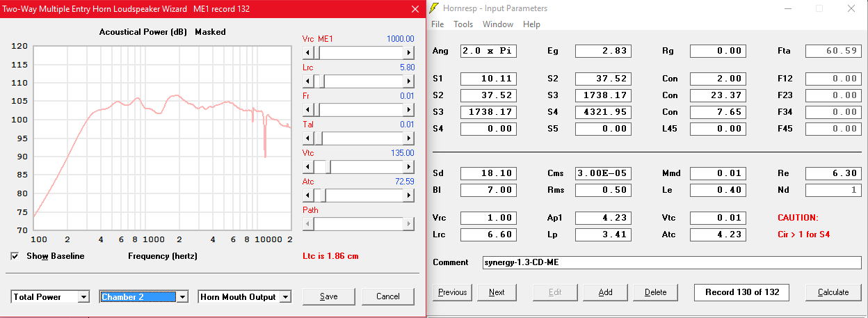Click the Next record button
This screenshot has width=868, height=318.
tap(497, 292)
